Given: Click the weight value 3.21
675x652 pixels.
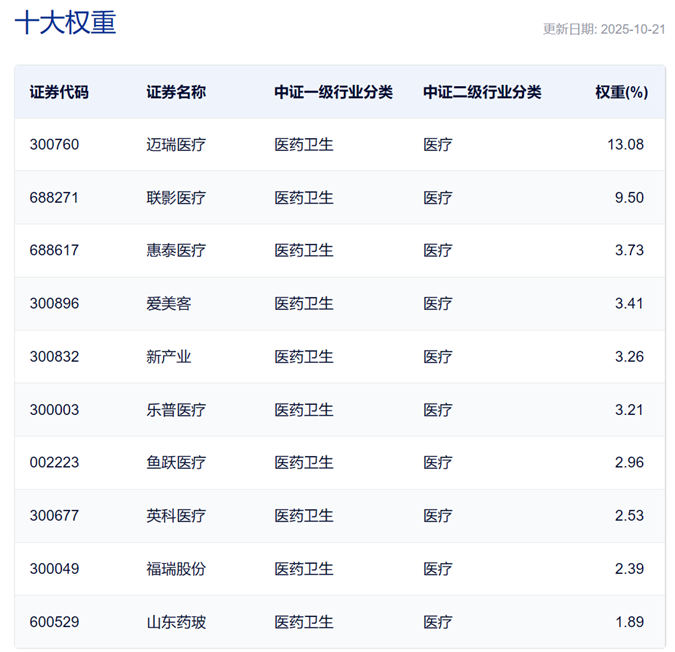Looking at the screenshot, I should click(x=629, y=410).
